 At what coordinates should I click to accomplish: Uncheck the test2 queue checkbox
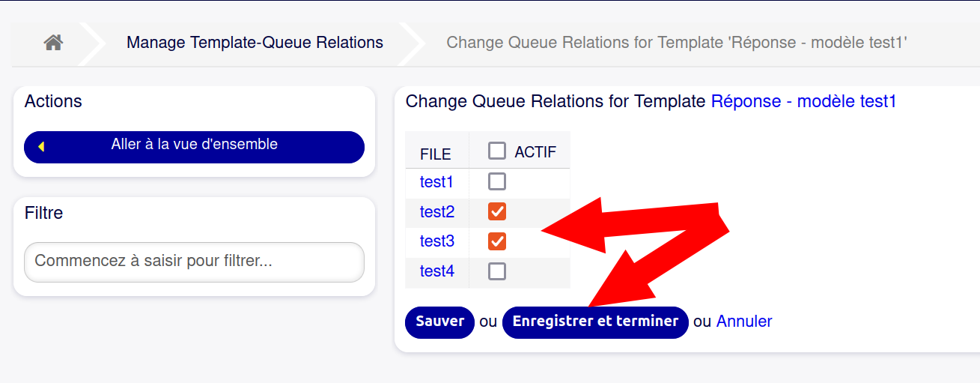click(496, 211)
